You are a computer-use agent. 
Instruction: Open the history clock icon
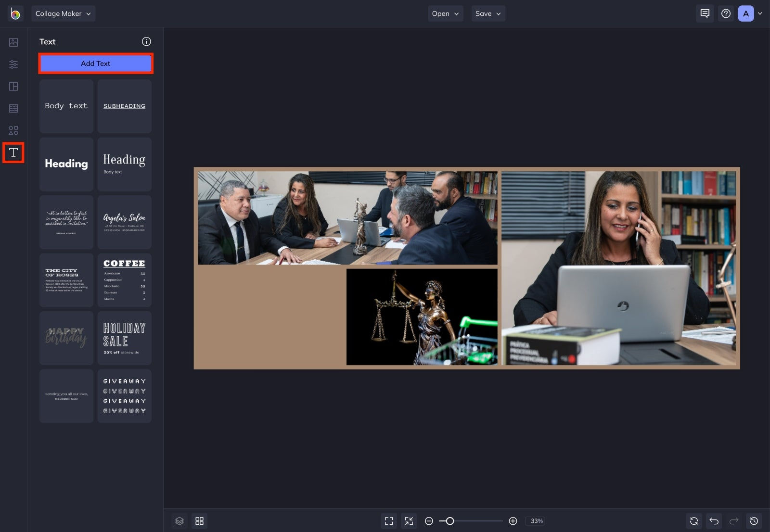[754, 521]
